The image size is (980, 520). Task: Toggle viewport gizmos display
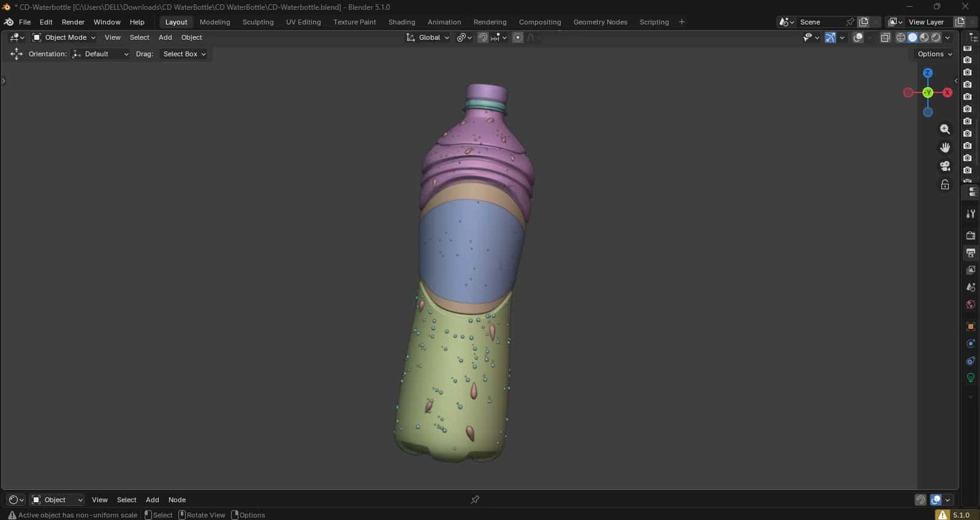pos(830,37)
